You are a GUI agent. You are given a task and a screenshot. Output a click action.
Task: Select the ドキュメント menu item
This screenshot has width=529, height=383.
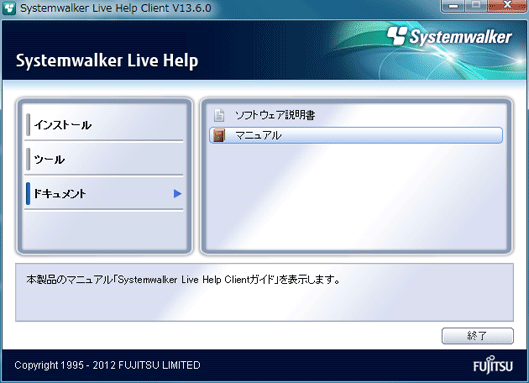point(104,194)
